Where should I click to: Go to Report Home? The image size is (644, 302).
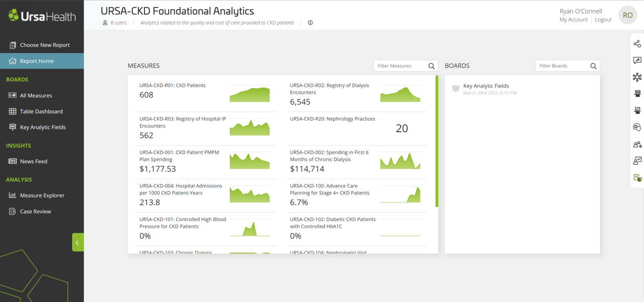[42, 61]
